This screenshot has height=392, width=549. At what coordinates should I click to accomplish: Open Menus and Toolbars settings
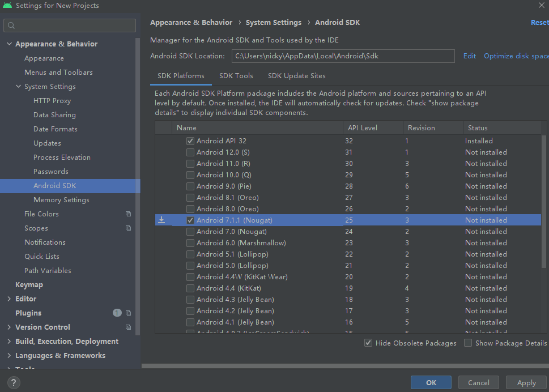[x=58, y=73]
